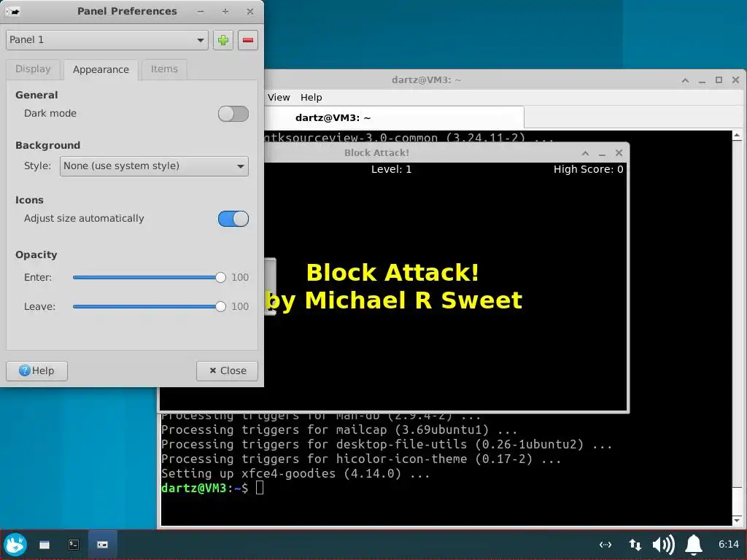Screen dimensions: 747x560
Task: Click the Close button in Panel Preferences
Action: (228, 371)
